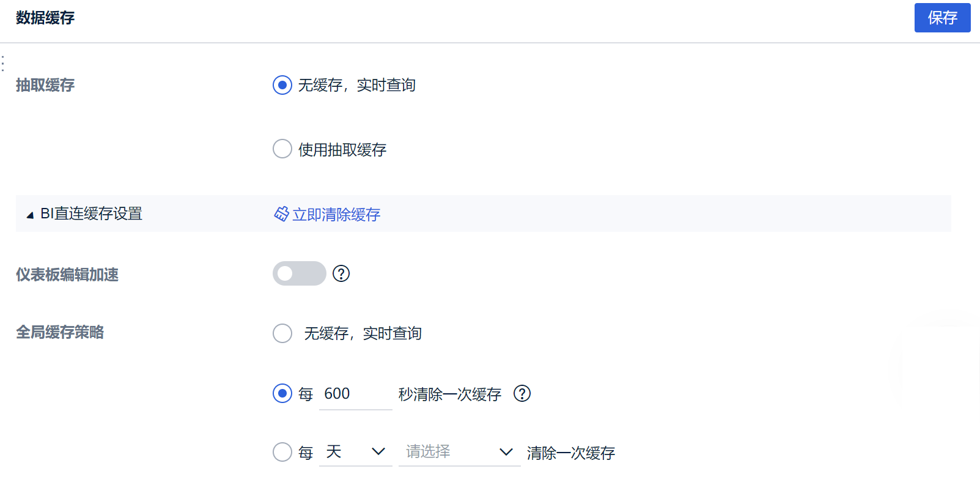Open the 请选择 time dropdown

[459, 452]
